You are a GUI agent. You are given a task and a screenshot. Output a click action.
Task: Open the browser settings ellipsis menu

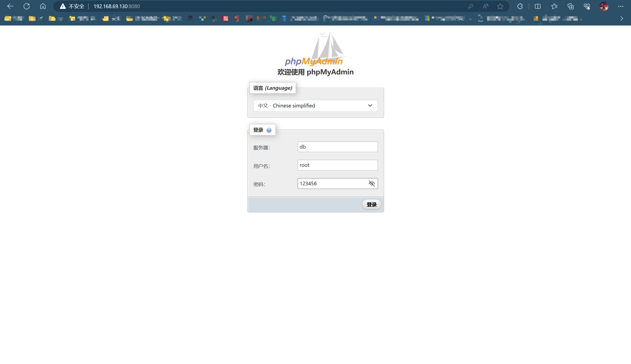[620, 6]
